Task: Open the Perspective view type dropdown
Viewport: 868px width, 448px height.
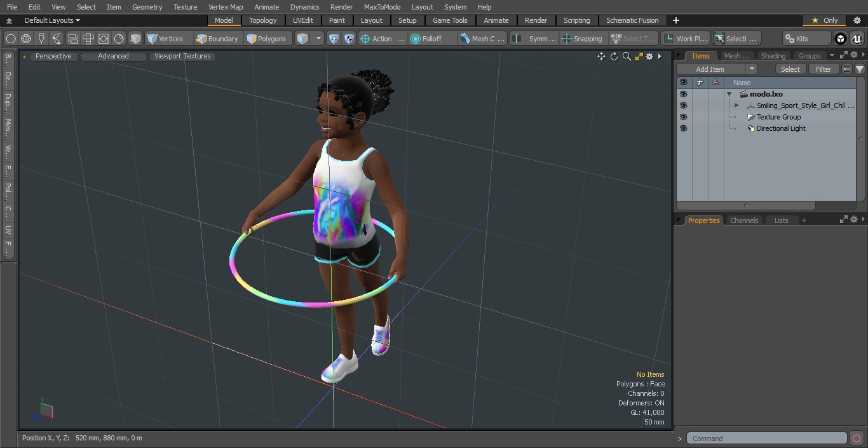Action: pyautogui.click(x=53, y=56)
